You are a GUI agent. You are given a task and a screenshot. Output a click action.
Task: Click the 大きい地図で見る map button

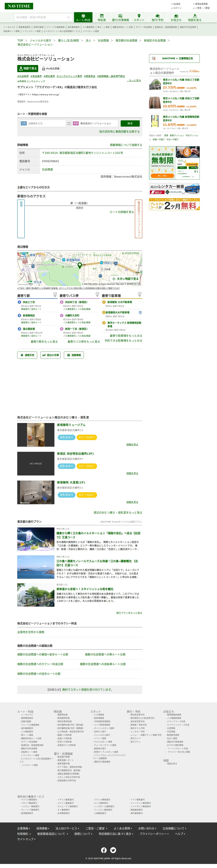tap(126, 279)
